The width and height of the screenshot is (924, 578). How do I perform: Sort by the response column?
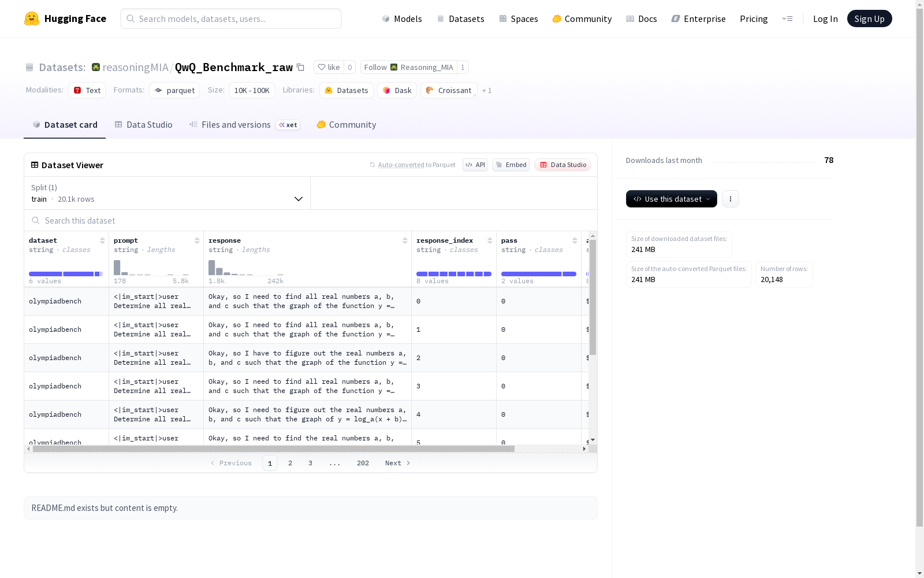click(405, 240)
